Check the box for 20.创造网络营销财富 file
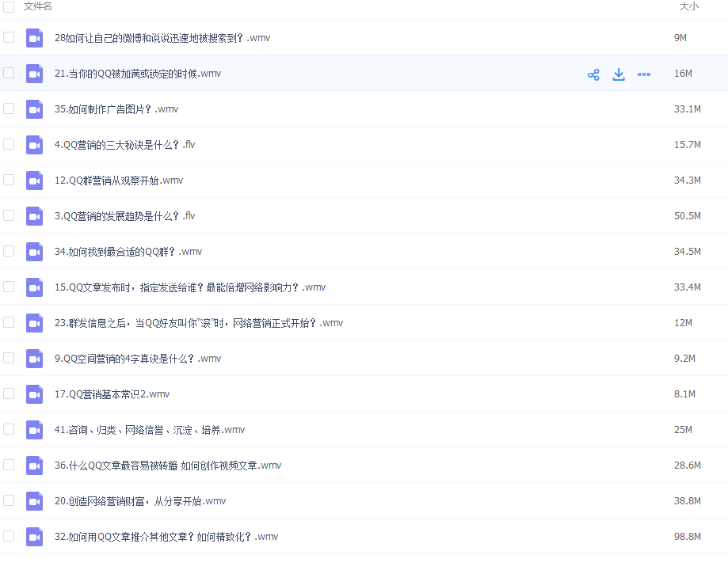 point(9,500)
